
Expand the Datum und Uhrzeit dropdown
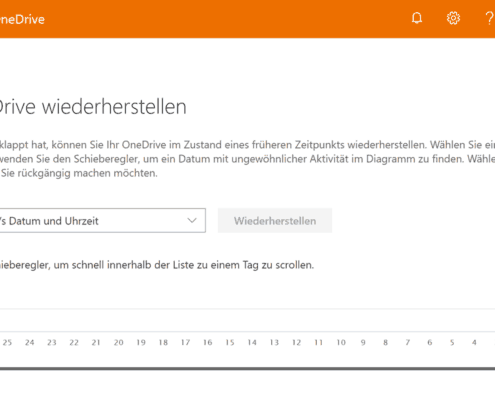click(102, 221)
